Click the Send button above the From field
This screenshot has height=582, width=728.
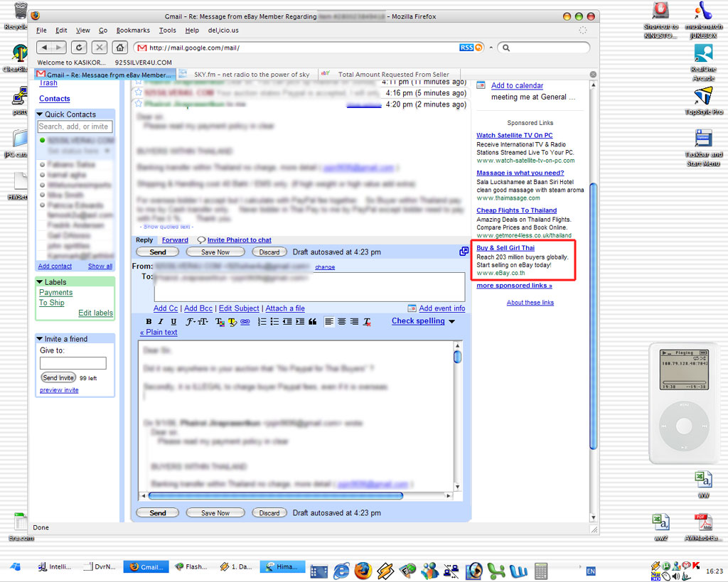coord(157,252)
